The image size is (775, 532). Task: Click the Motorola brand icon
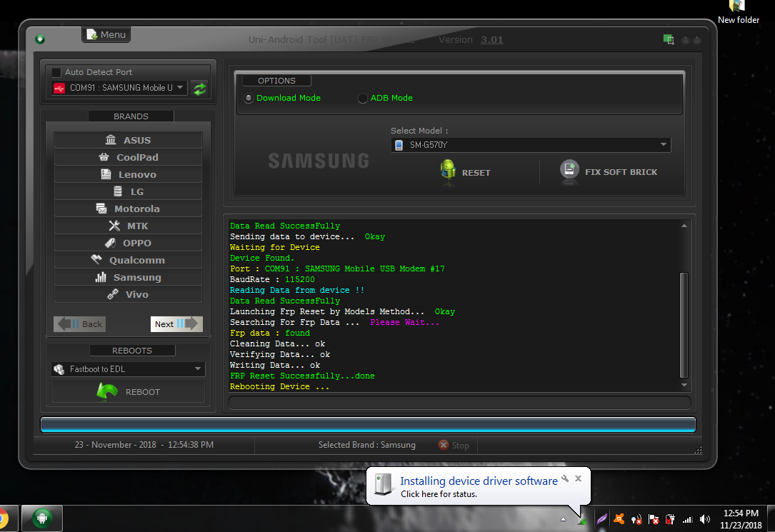[x=101, y=209]
